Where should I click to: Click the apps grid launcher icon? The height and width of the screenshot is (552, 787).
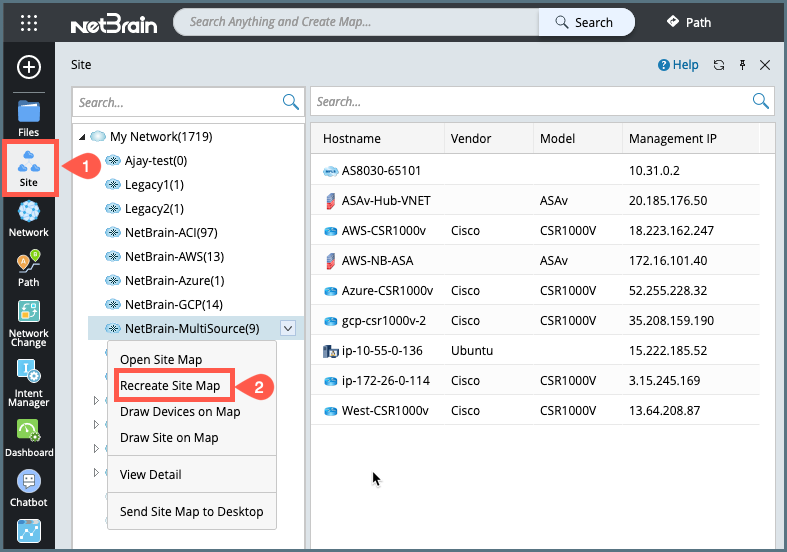[29, 22]
